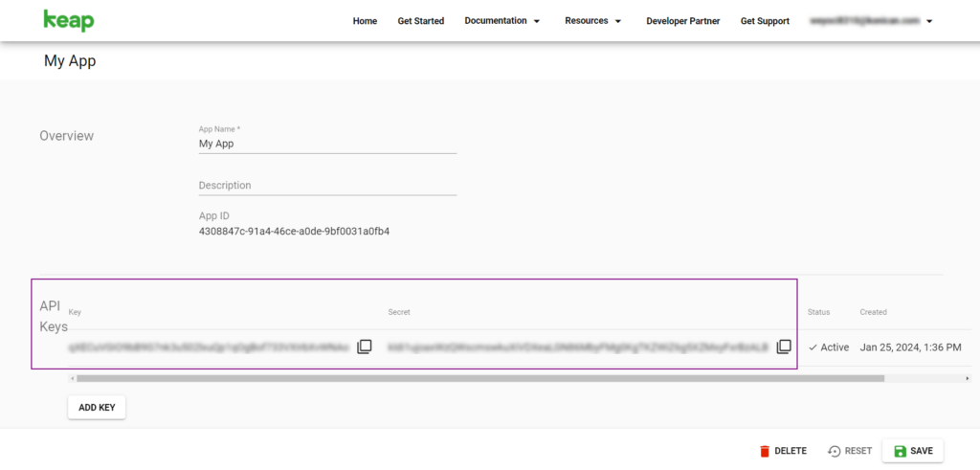Click the blurred API key text

(x=209, y=347)
